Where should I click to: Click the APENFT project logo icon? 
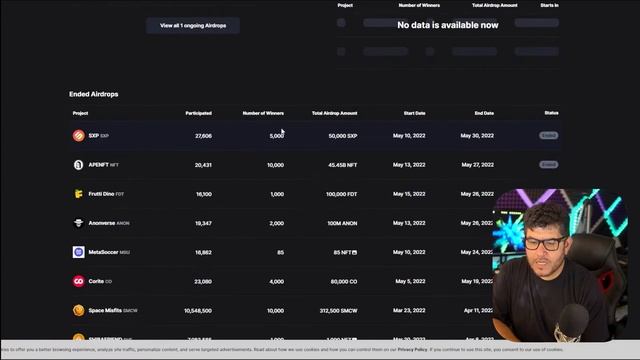78,165
